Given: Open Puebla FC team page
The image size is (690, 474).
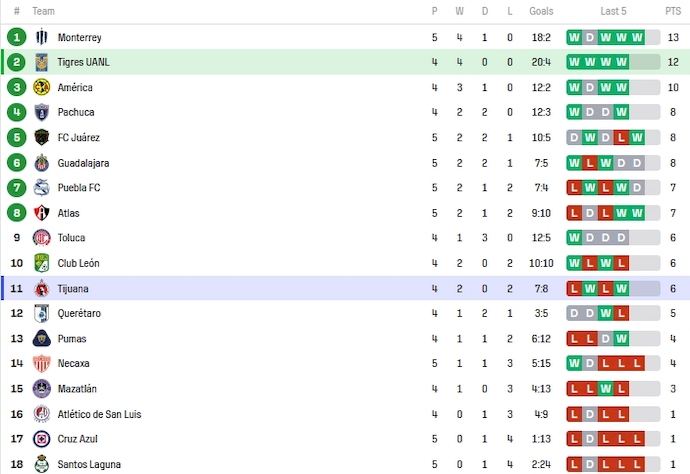Looking at the screenshot, I should [x=79, y=188].
